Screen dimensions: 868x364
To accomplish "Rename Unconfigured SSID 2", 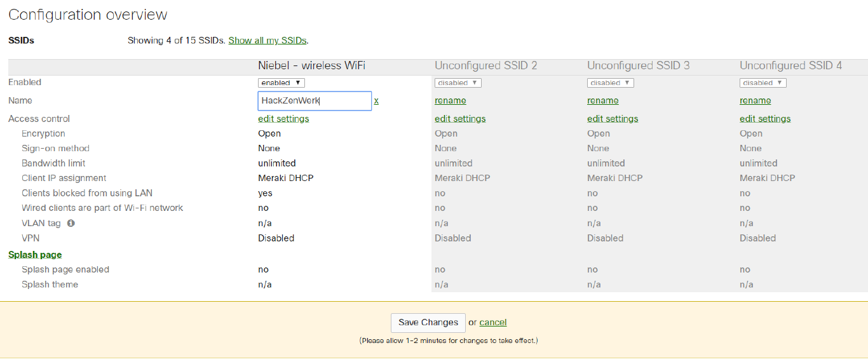I will pyautogui.click(x=450, y=100).
